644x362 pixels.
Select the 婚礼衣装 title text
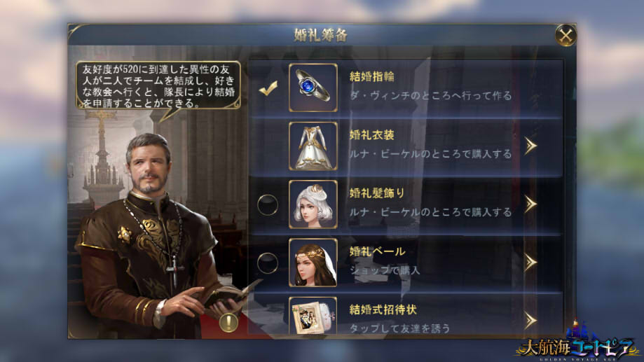click(x=371, y=134)
